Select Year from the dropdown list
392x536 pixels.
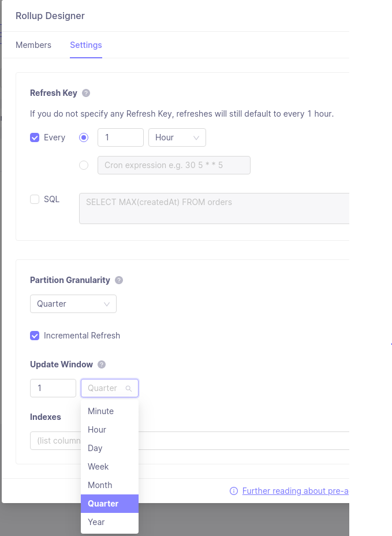coord(97,522)
